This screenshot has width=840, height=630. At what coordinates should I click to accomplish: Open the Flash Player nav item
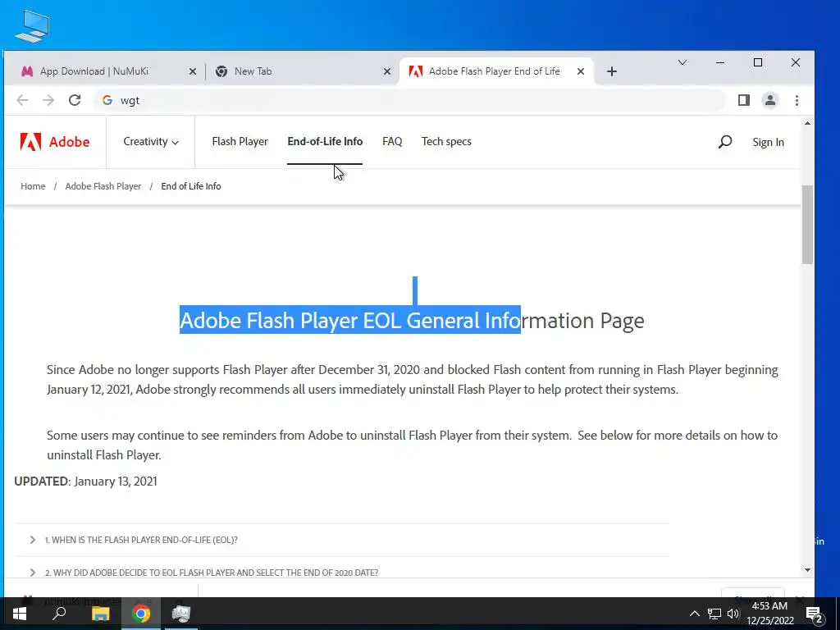tap(240, 141)
